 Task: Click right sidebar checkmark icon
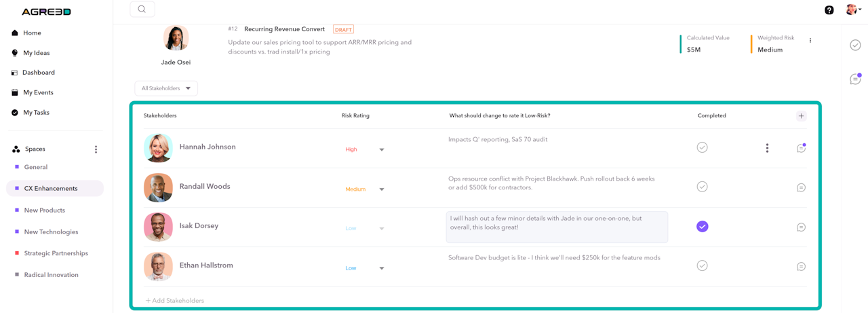tap(855, 45)
